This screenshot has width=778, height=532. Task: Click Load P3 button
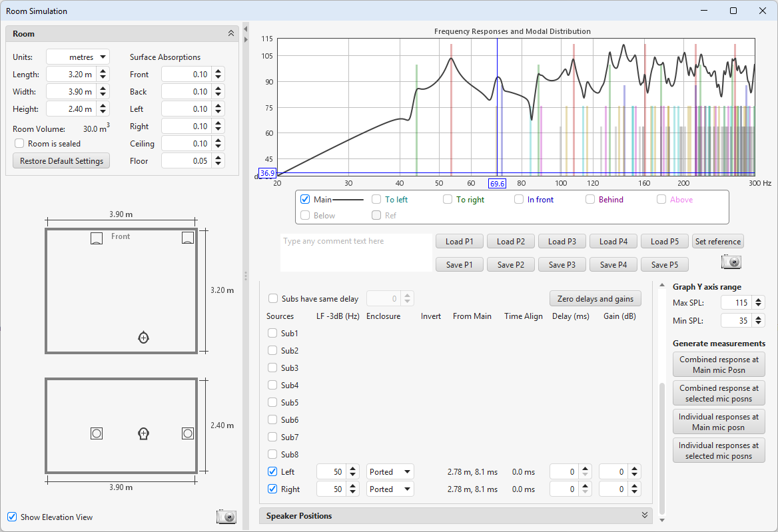pyautogui.click(x=562, y=242)
